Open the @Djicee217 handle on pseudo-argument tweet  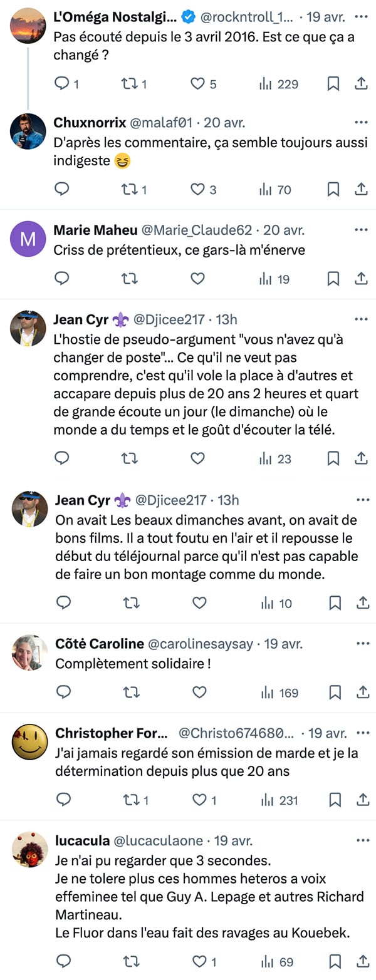point(168,320)
